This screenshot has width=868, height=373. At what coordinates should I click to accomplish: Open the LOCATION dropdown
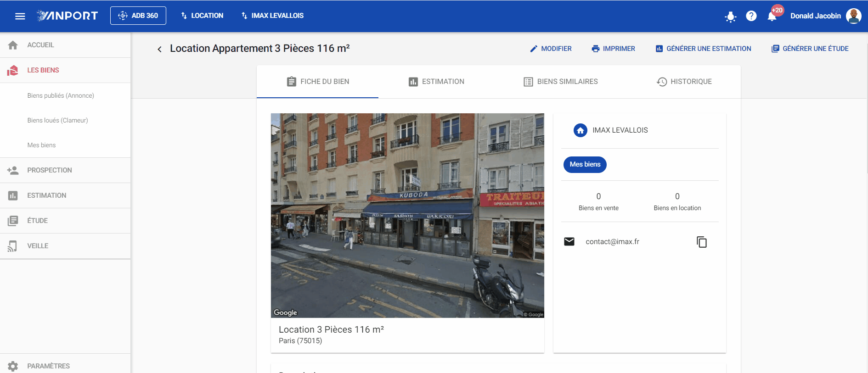coord(202,16)
